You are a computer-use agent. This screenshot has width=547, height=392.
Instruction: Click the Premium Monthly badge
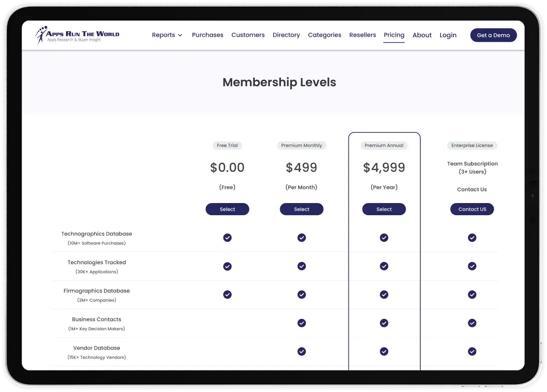[x=302, y=146]
